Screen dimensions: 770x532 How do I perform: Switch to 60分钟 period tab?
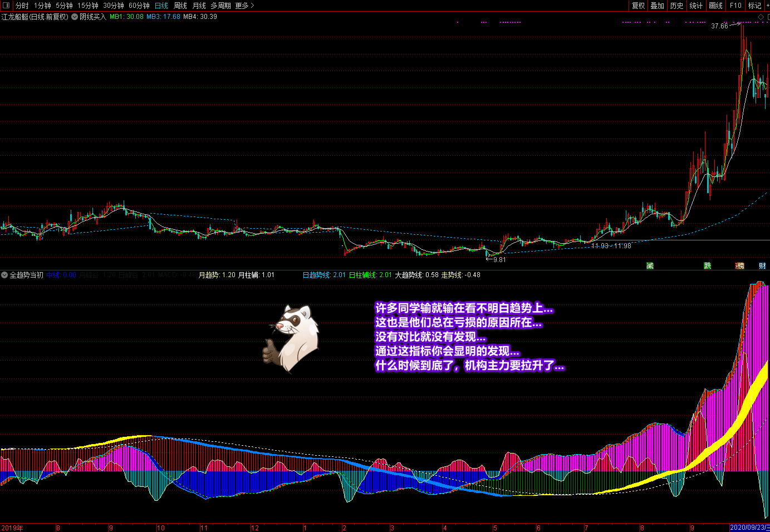pyautogui.click(x=139, y=6)
